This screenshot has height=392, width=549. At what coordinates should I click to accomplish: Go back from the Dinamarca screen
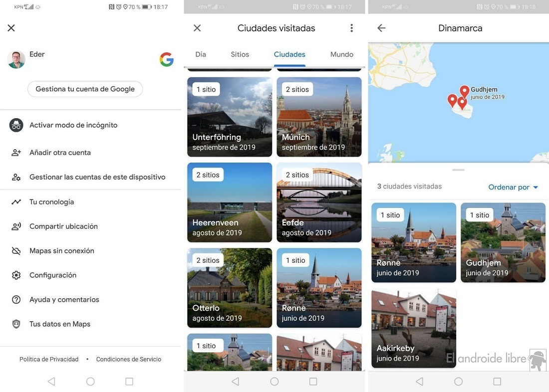coord(382,28)
